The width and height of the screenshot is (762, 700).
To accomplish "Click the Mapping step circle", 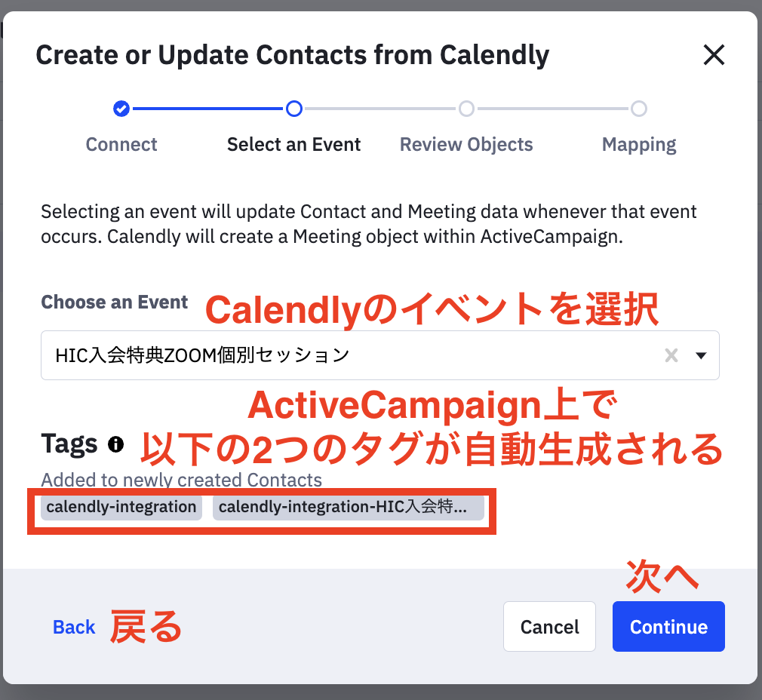I will [x=639, y=109].
